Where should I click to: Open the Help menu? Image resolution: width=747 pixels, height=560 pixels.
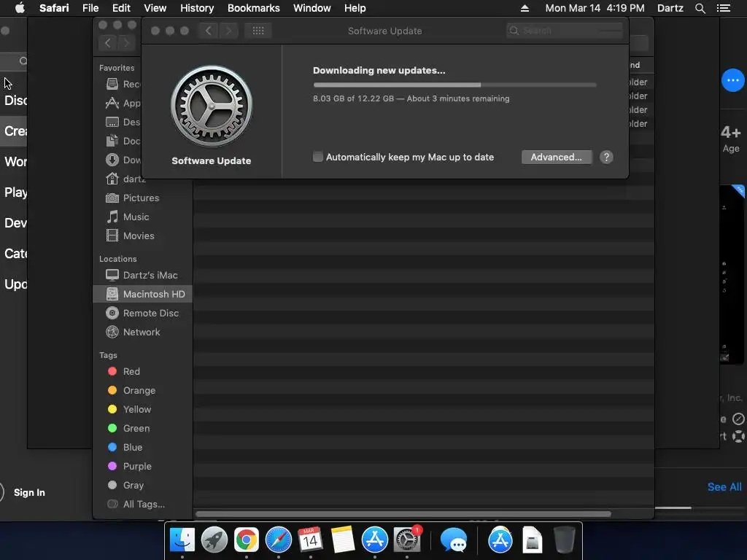point(355,8)
